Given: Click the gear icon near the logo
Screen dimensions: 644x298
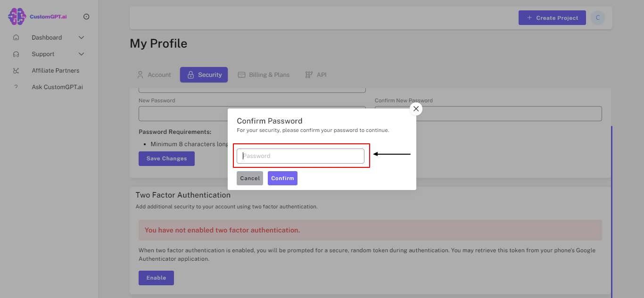Looking at the screenshot, I should (x=86, y=17).
